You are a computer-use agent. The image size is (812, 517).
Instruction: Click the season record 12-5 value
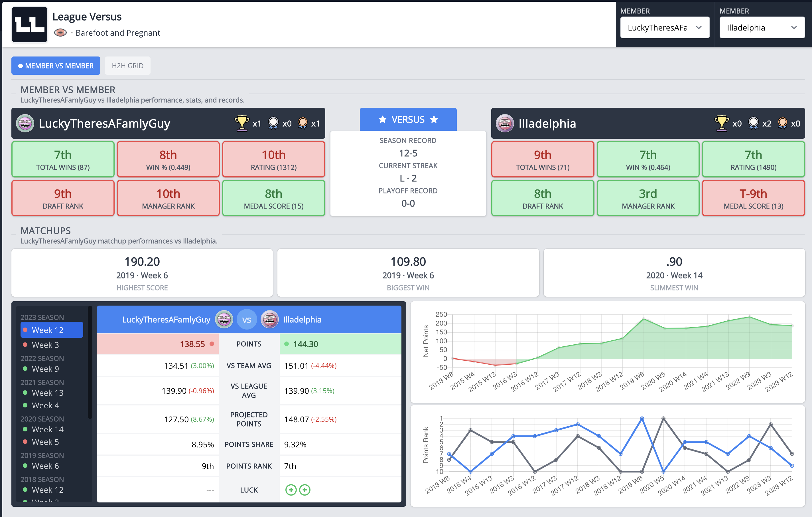[x=408, y=153]
